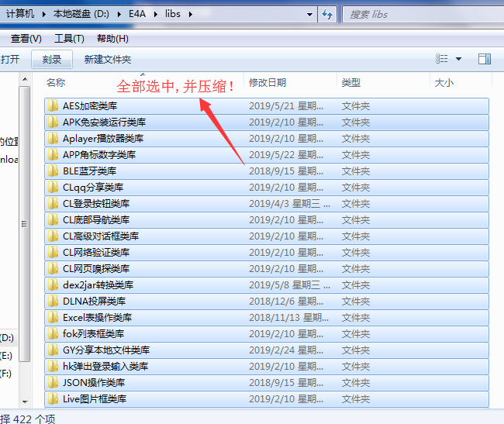Click the folder icon of CL底部导航类库
Screen dimensions: 504x424
click(x=53, y=219)
